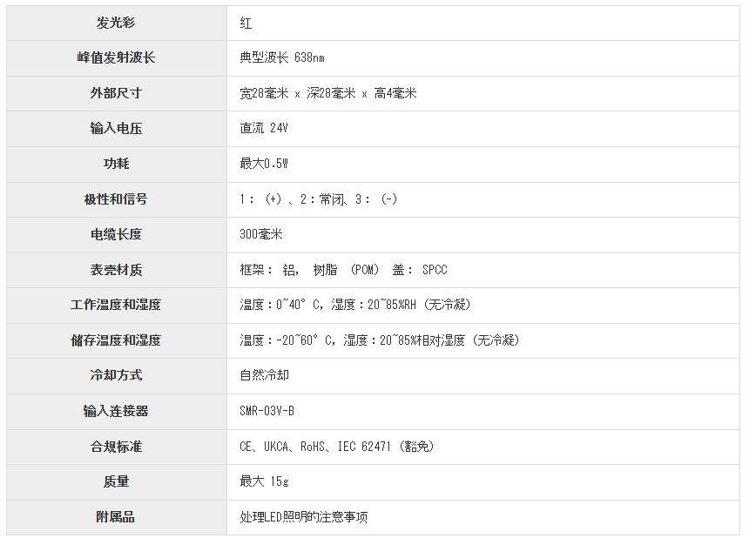
Task: Select the storage range text 温度：-20~60°C
Action: pyautogui.click(x=287, y=340)
